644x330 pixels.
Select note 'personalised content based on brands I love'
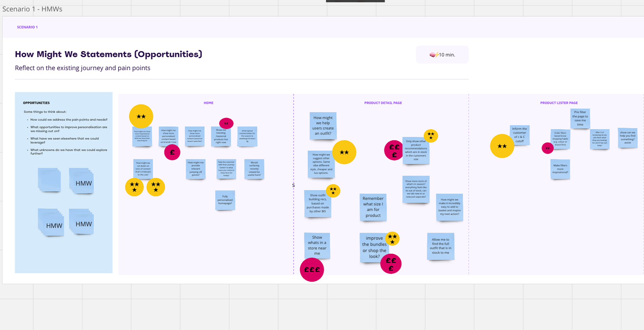168,136
